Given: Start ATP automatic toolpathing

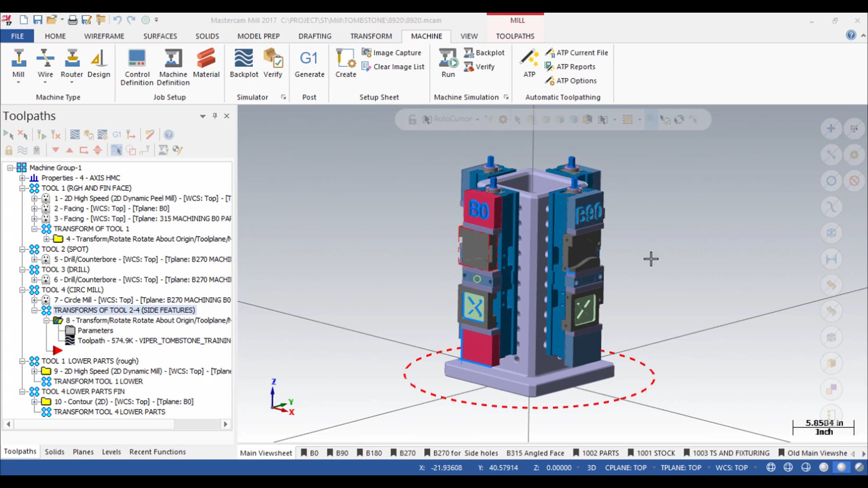Looking at the screenshot, I should point(529,64).
